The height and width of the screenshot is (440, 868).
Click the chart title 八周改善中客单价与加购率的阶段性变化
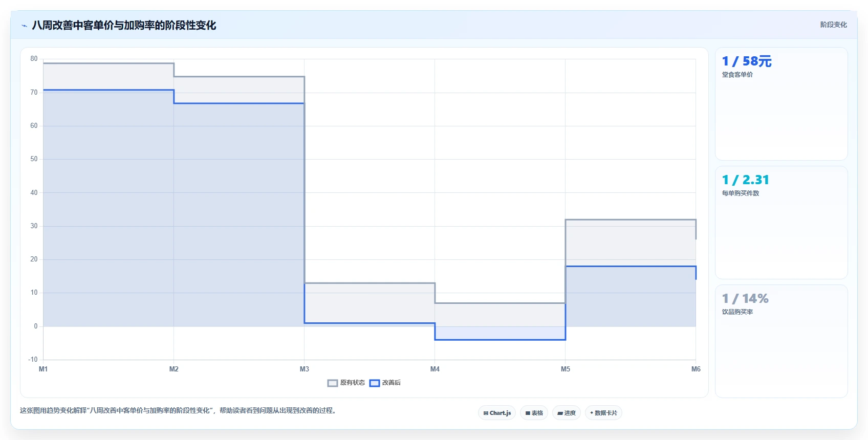tap(124, 25)
